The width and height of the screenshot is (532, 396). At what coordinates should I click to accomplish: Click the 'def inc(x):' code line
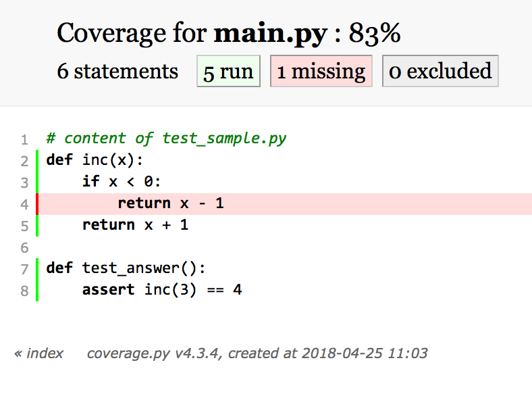pos(95,160)
